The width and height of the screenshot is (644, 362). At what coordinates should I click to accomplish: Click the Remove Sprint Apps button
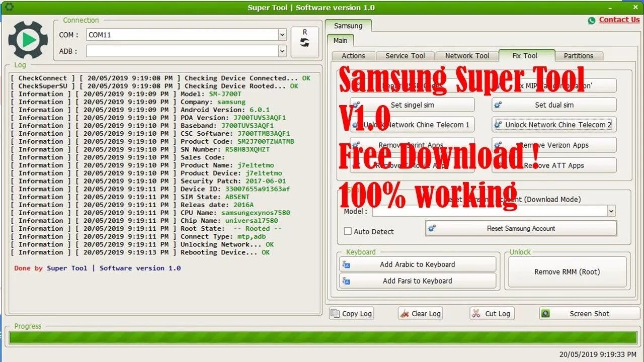[413, 145]
